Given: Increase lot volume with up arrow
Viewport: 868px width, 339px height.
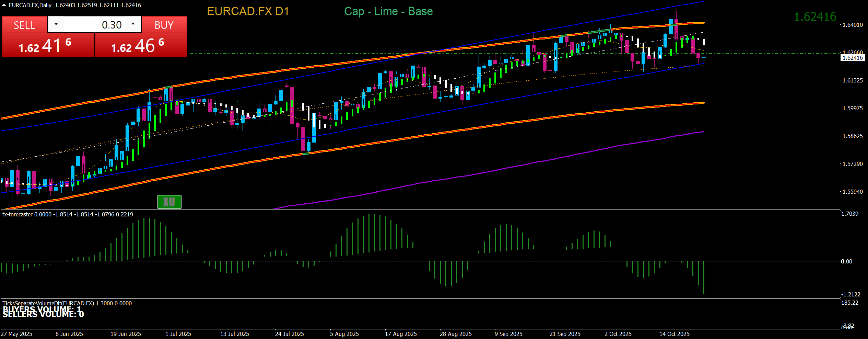Looking at the screenshot, I should tap(133, 24).
